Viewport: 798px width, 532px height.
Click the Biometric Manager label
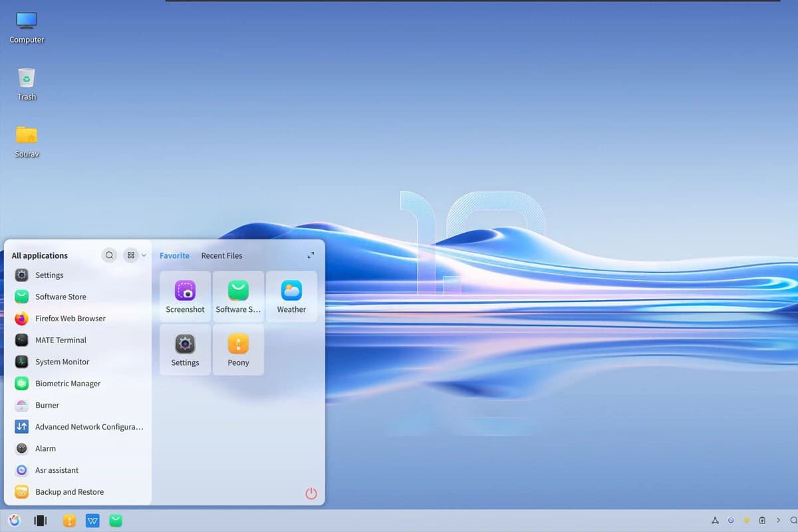click(68, 384)
